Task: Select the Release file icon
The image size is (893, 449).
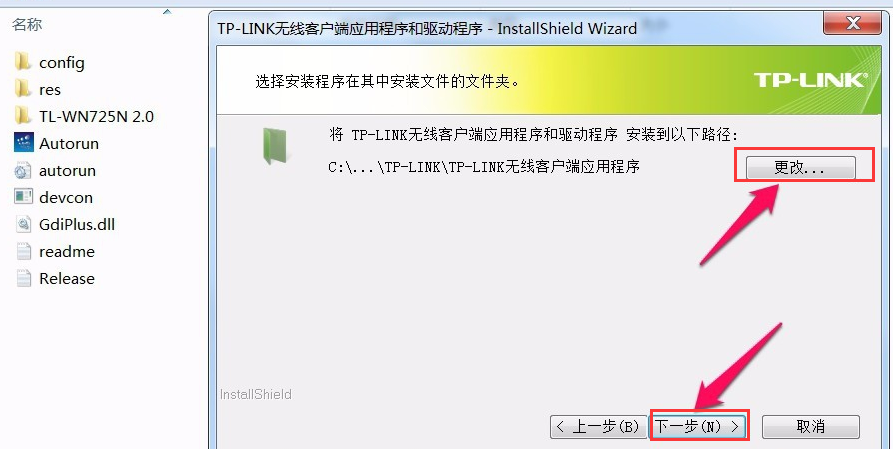Action: 23,278
